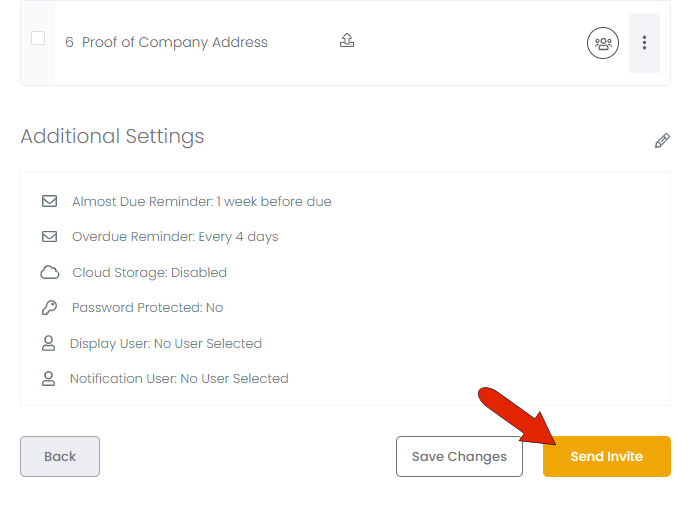Click the "Notification User: No User Selected" text

179,379
